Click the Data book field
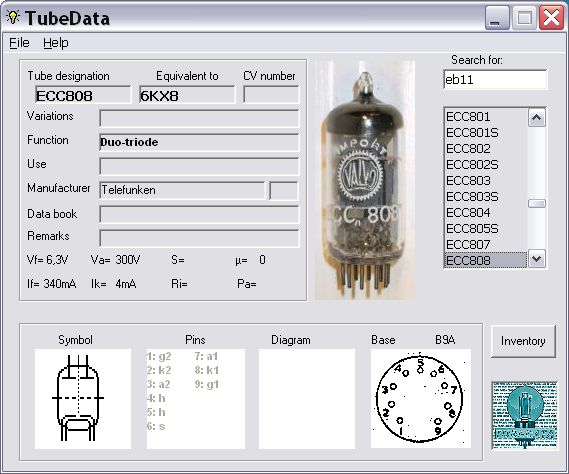Image resolution: width=569 pixels, height=474 pixels. point(199,214)
